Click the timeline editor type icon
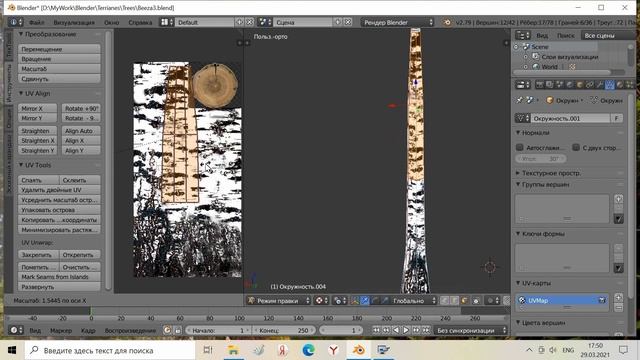 (16, 330)
